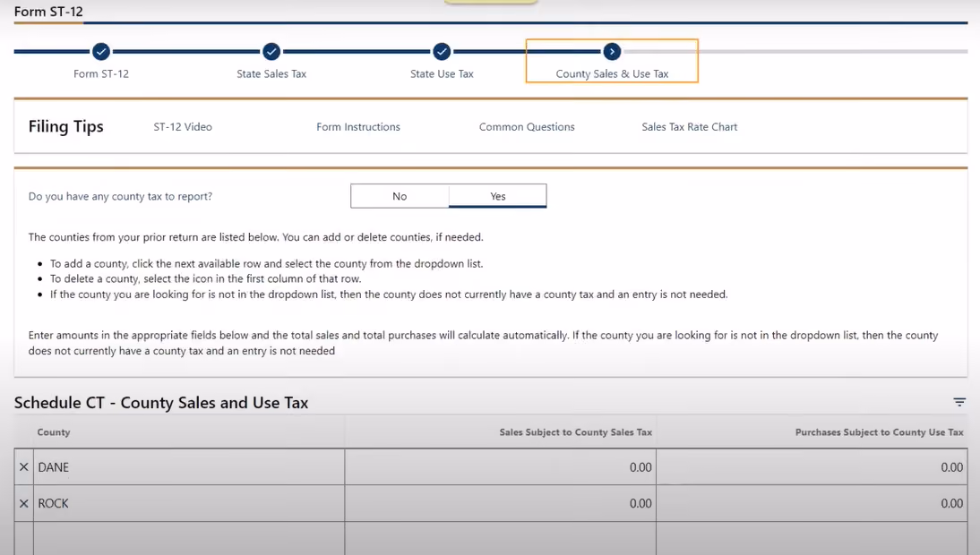Open the Sales Tax Rate Chart link
This screenshot has width=980, height=555.
tap(690, 127)
